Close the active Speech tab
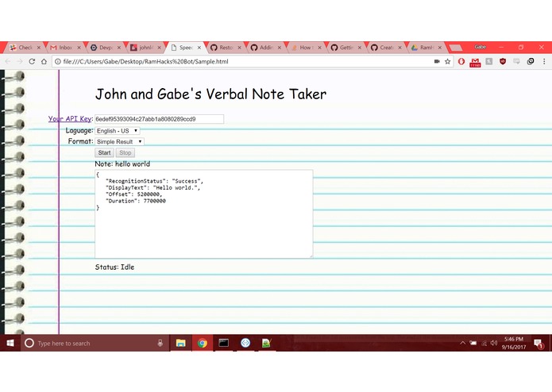This screenshot has width=552, height=392. pos(199,48)
